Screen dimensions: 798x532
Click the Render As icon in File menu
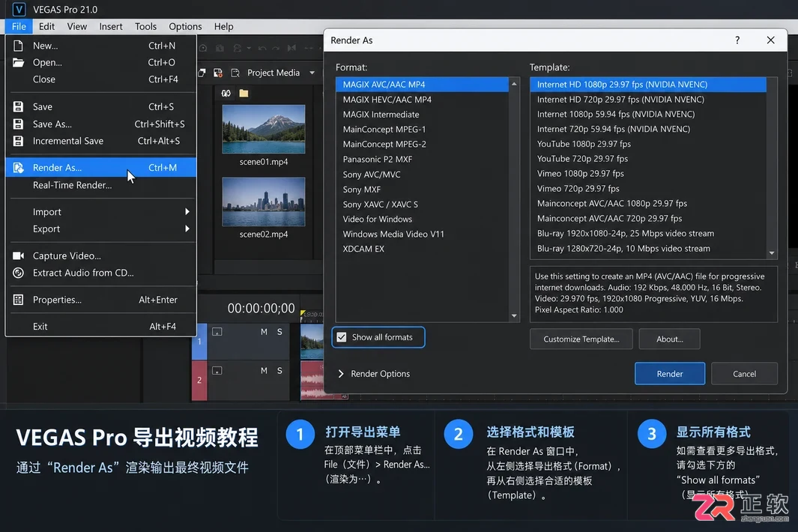(x=18, y=168)
